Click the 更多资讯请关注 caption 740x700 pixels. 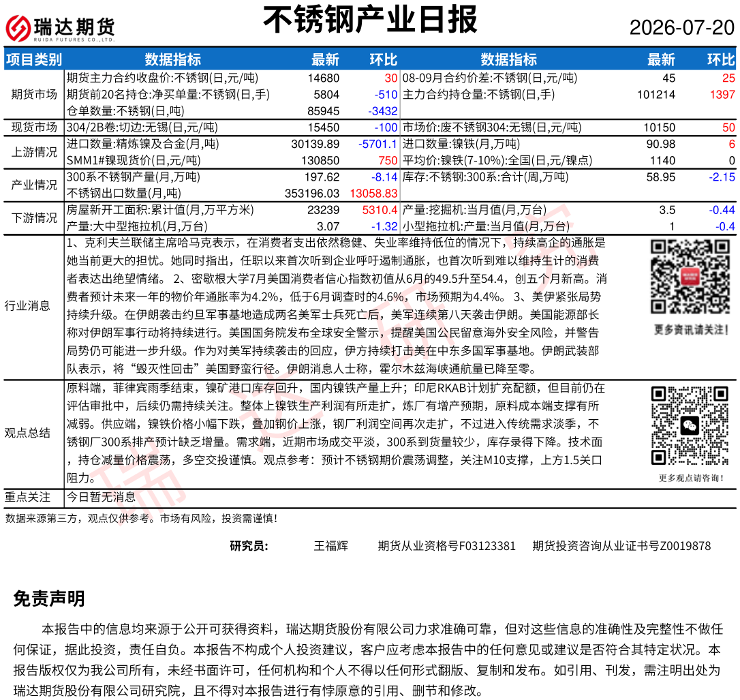click(691, 330)
